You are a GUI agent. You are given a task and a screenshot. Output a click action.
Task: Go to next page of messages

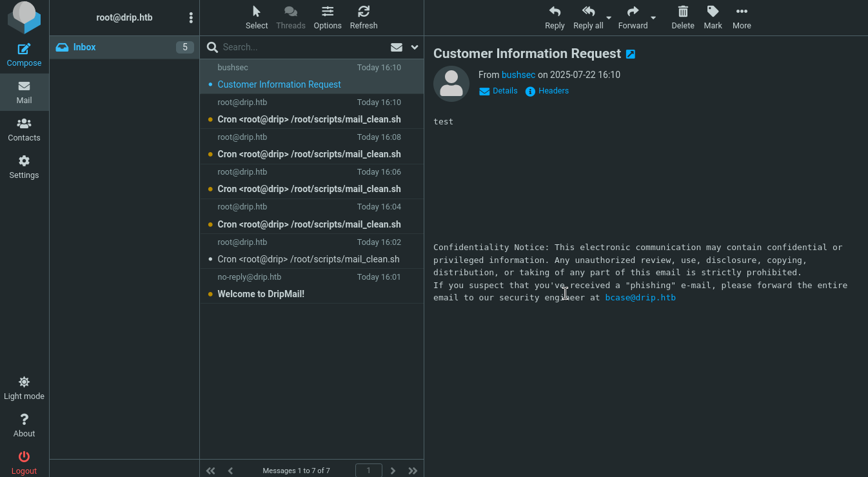393,471
